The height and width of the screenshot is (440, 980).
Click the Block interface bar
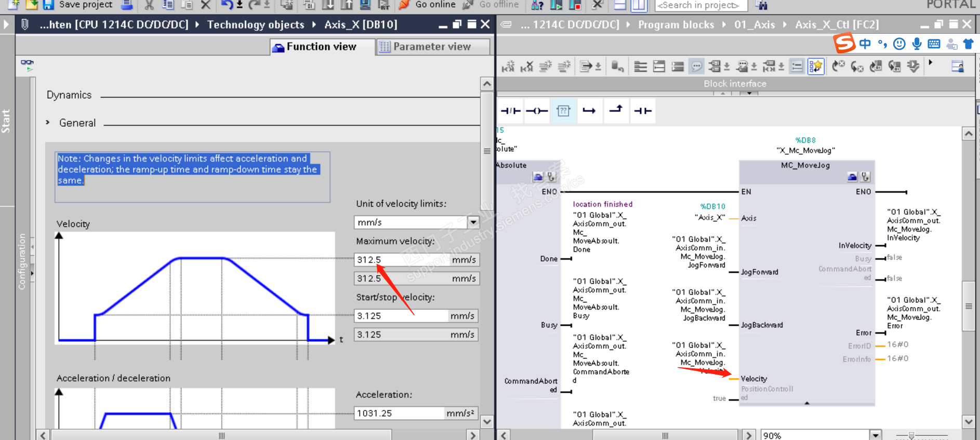735,84
